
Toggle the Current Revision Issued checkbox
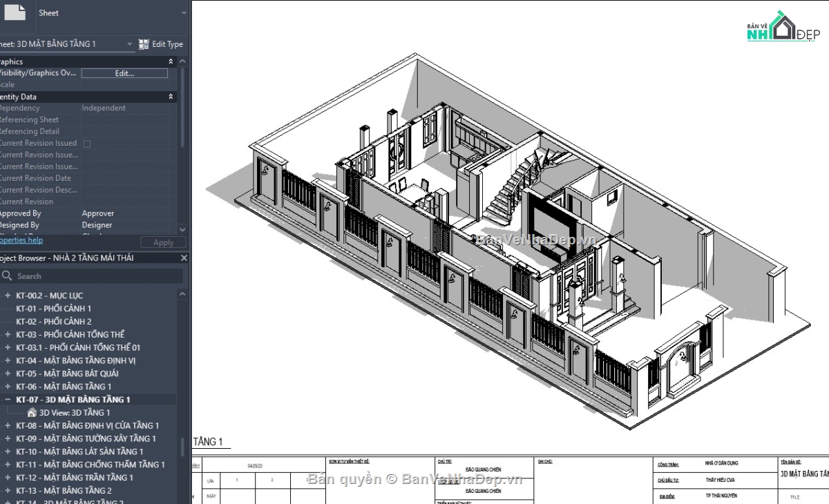[87, 144]
